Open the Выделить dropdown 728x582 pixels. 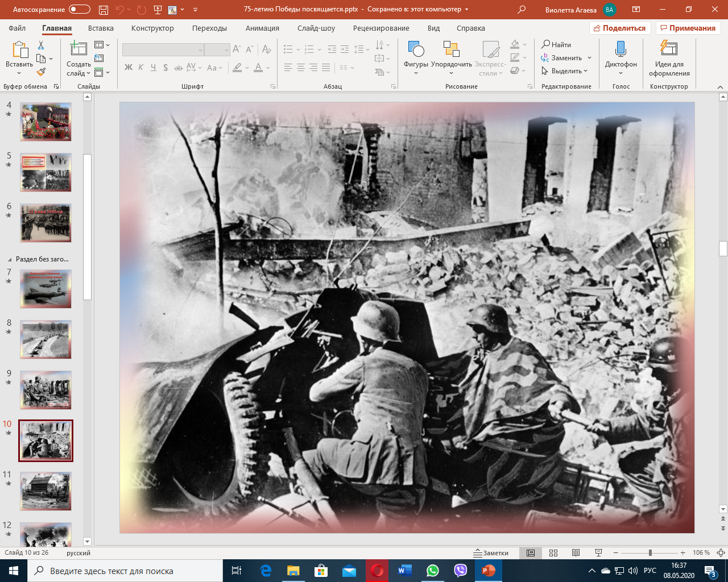click(x=566, y=71)
